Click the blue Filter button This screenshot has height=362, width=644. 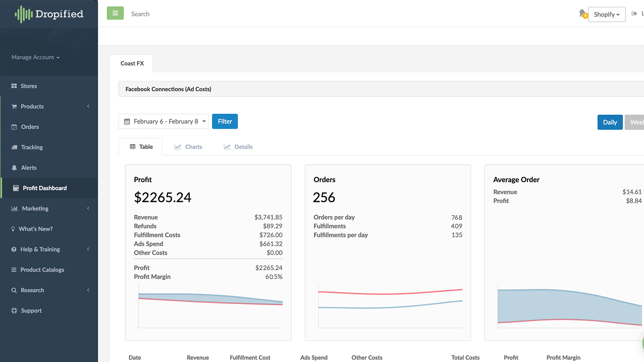tap(225, 121)
